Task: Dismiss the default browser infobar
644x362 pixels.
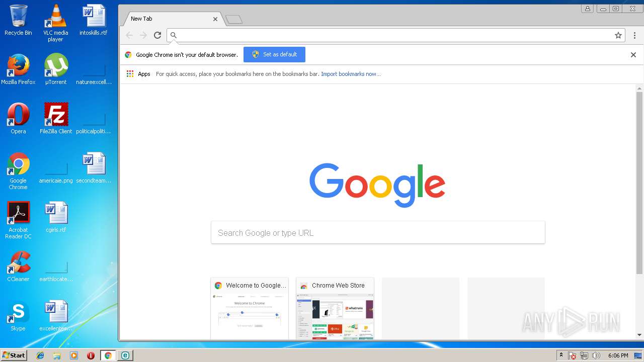Action: [x=633, y=55]
